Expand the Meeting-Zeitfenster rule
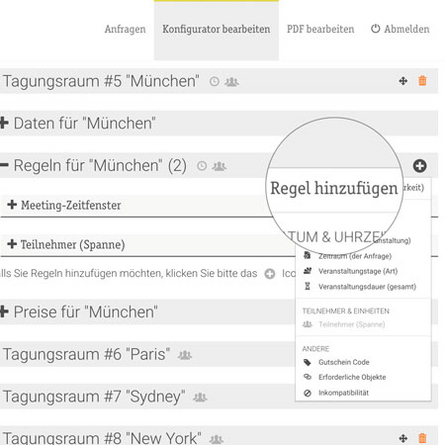The height and width of the screenshot is (445, 445). tap(12, 204)
